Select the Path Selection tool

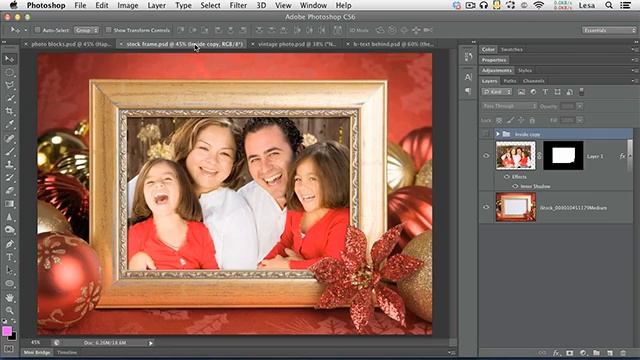click(9, 270)
